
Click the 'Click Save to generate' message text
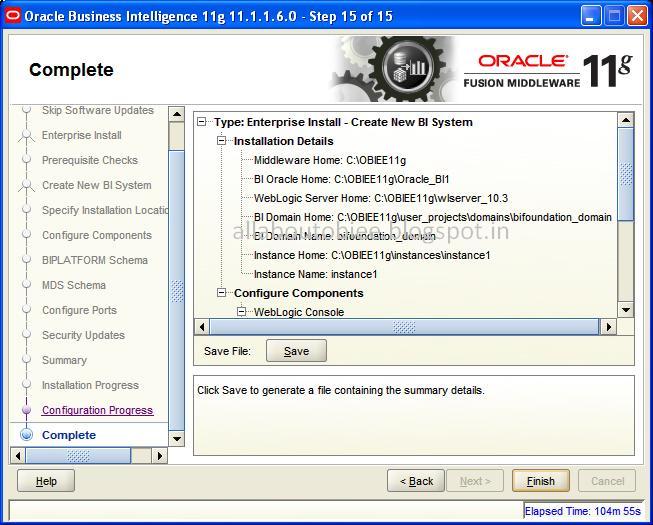point(341,391)
